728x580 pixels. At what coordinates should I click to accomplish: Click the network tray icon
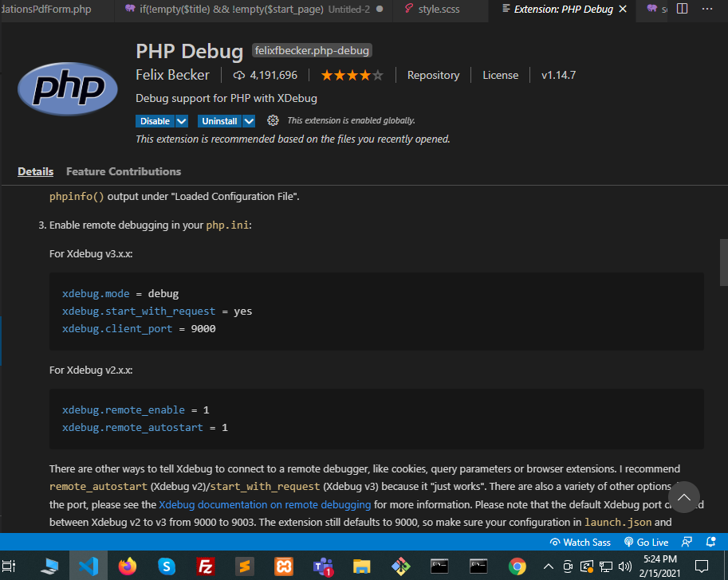[x=606, y=566]
